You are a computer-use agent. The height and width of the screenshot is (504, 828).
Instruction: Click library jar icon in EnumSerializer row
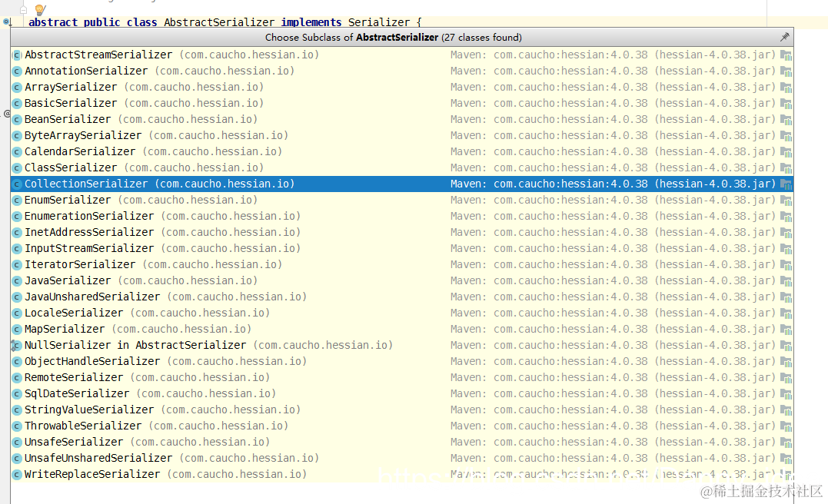[786, 201]
